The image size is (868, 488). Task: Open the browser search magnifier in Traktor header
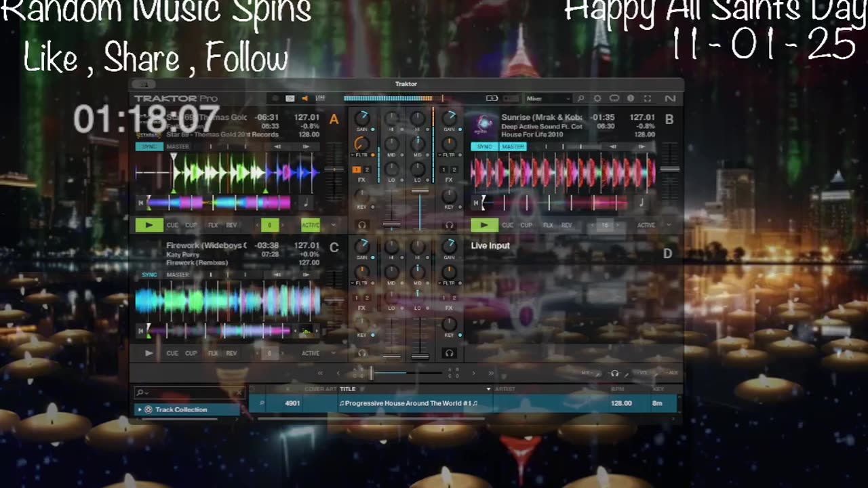pyautogui.click(x=580, y=98)
